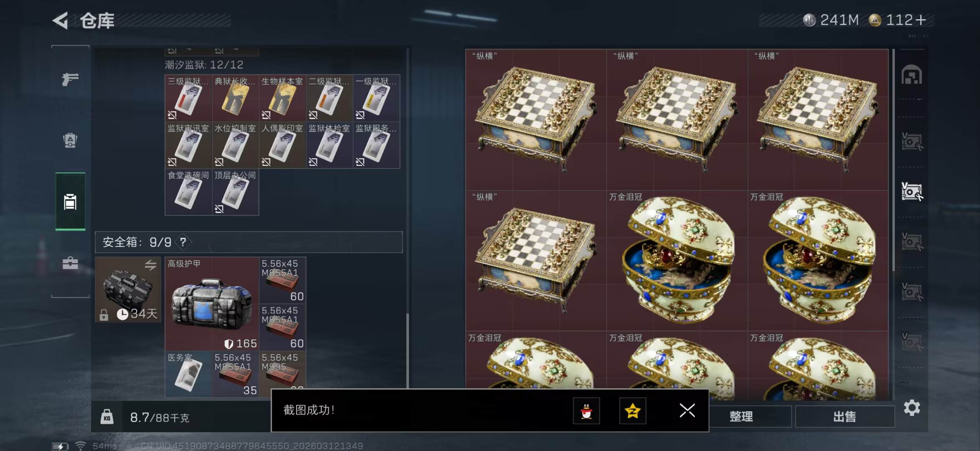The height and width of the screenshot is (451, 980).
Task: Select the first 万金泪冠 jeweled egg
Action: point(677,261)
